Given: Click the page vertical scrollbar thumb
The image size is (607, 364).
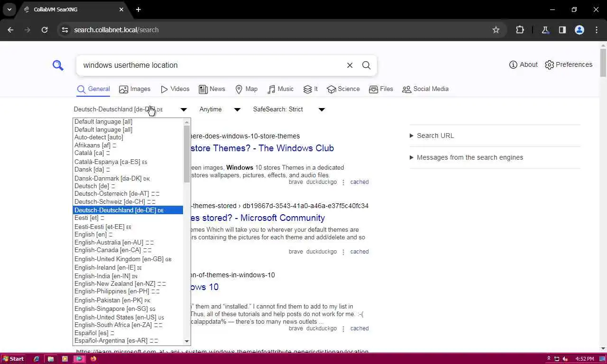Looking at the screenshot, I should pyautogui.click(x=603, y=62).
